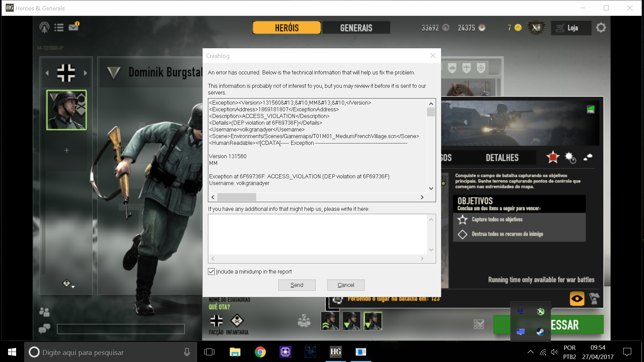The width and height of the screenshot is (644, 362).
Task: Click Cancel in the Crashlog dialog
Action: 346,285
